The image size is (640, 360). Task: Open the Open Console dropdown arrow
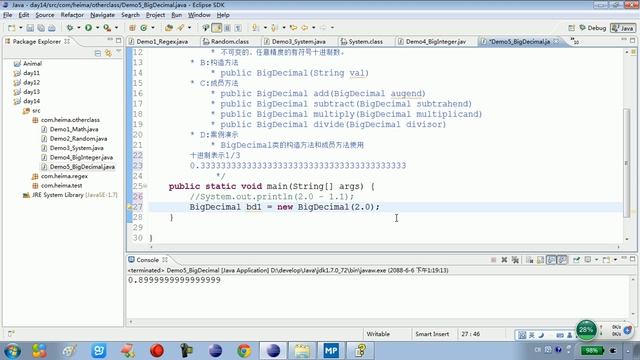(x=615, y=260)
